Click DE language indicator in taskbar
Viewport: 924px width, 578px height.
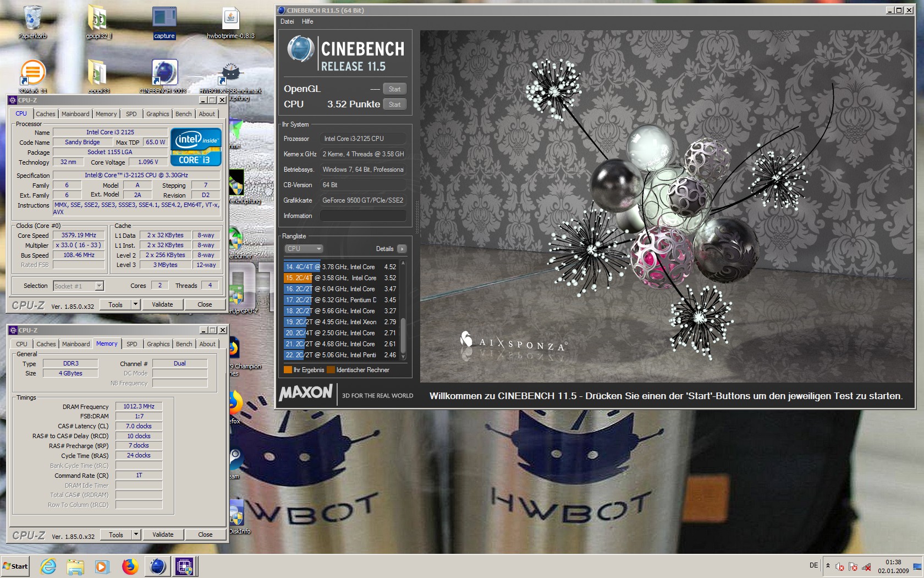coord(813,565)
